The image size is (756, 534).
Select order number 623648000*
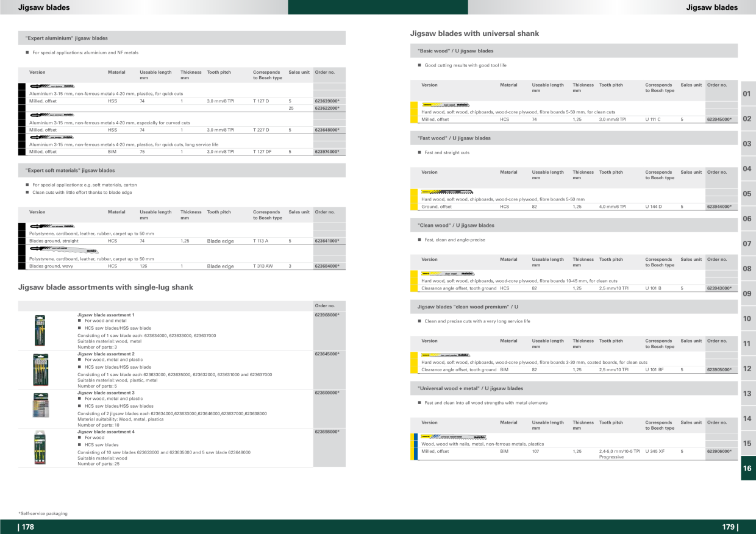pos(327,130)
